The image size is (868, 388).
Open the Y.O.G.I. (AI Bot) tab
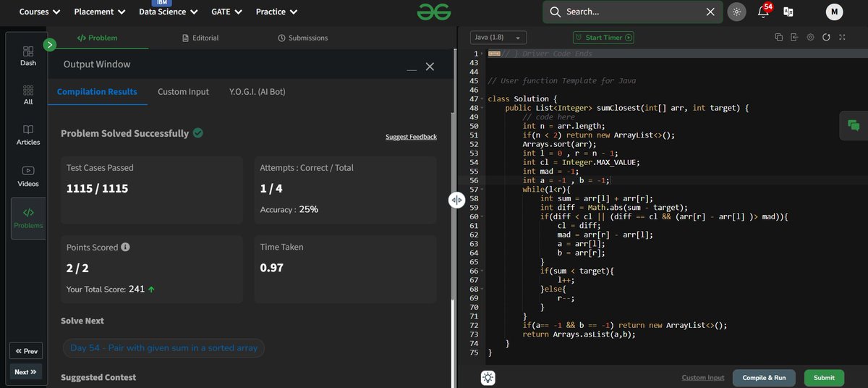tap(256, 92)
